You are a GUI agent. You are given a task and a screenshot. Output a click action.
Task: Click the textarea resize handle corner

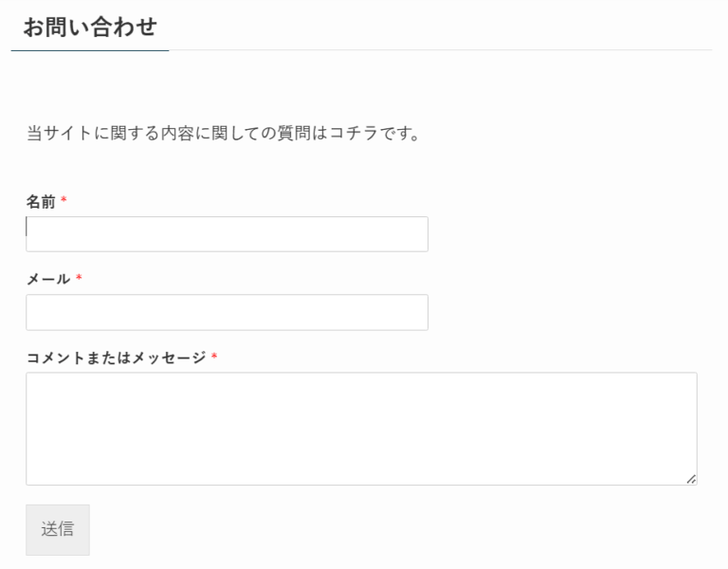pyautogui.click(x=691, y=479)
